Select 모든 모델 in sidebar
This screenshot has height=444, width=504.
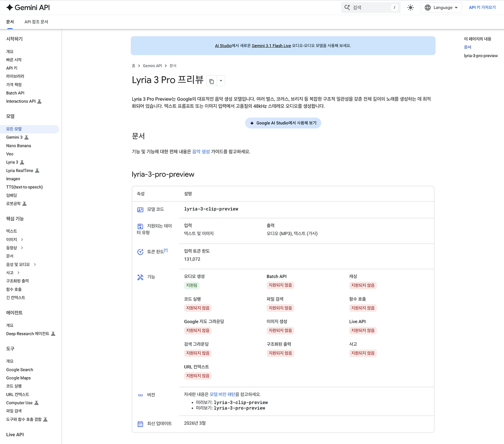[30, 129]
